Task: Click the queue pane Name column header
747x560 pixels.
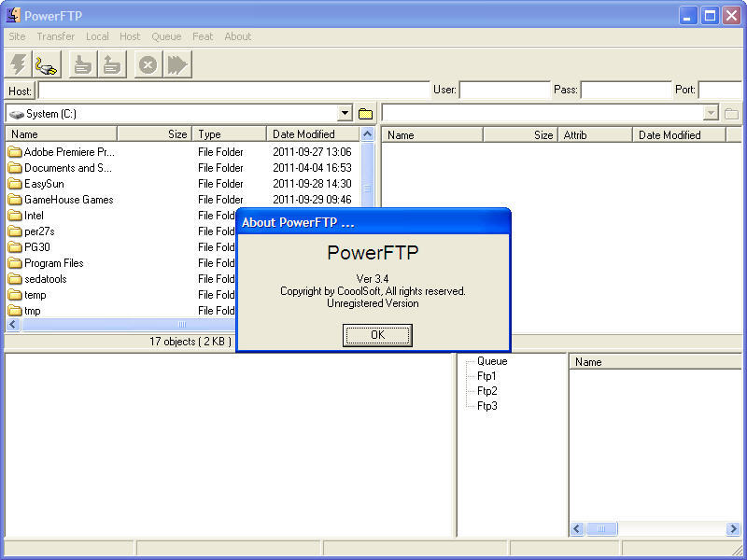Action: tap(655, 362)
